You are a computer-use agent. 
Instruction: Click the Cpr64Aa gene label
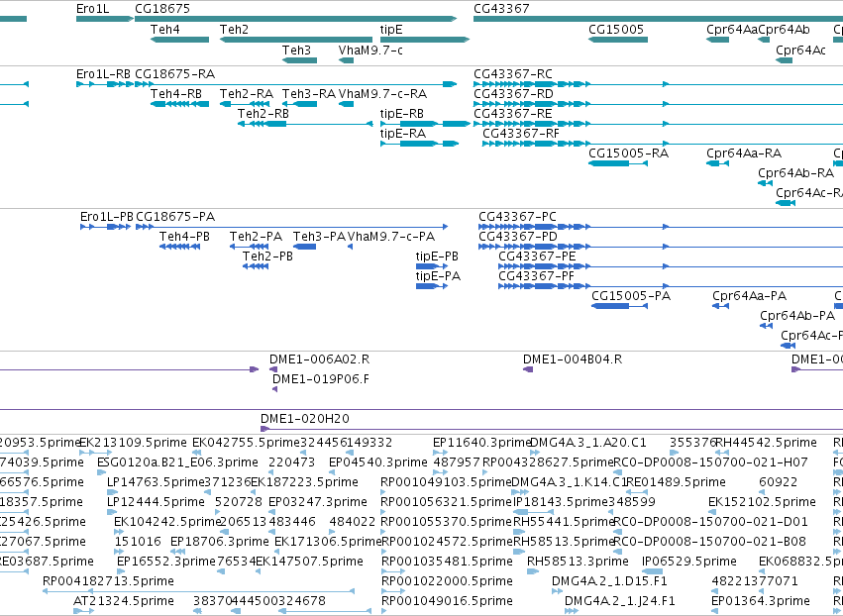tap(732, 30)
